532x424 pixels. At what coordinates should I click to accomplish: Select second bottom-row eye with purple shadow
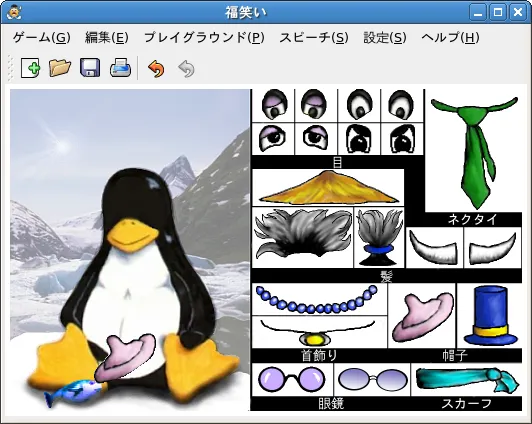pos(315,138)
